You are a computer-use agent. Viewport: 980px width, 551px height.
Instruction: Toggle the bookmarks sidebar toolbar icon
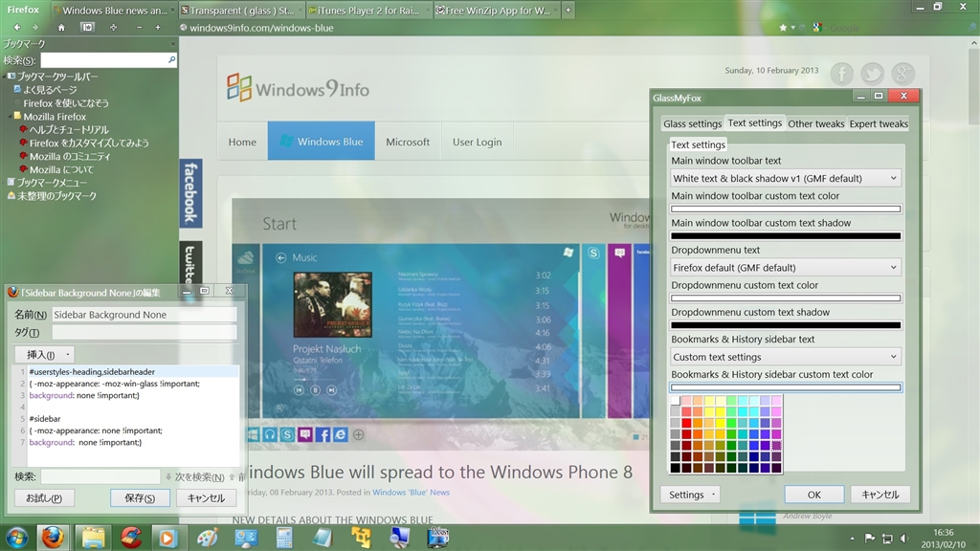(x=87, y=28)
